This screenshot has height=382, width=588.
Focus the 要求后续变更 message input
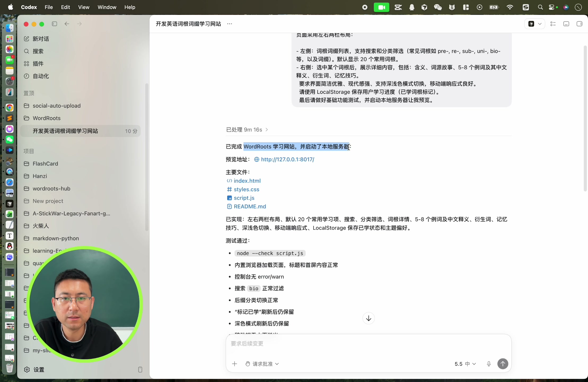coord(368,344)
